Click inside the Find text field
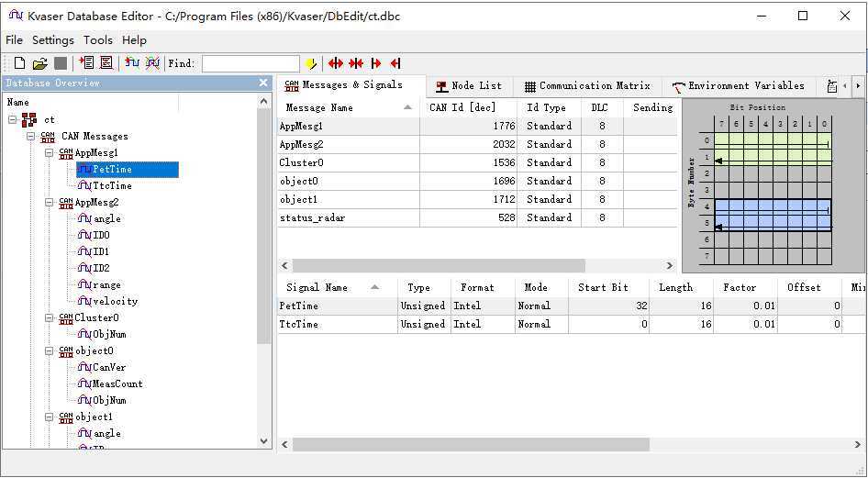The width and height of the screenshot is (868, 478). pyautogui.click(x=250, y=63)
